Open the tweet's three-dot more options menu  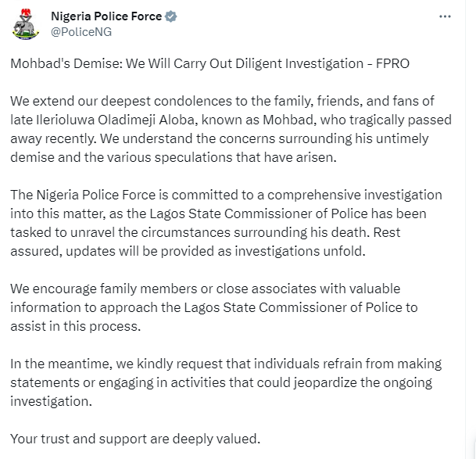(x=445, y=16)
